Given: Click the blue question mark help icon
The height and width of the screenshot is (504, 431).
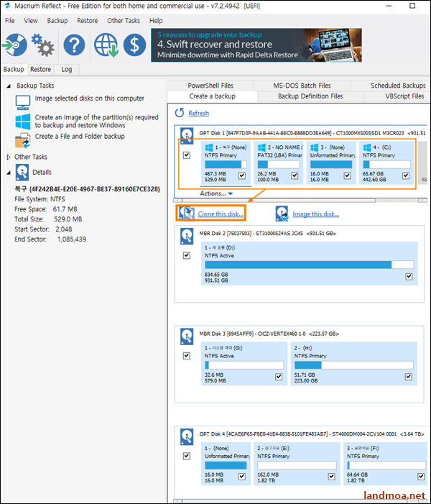Looking at the screenshot, I should coord(74,45).
